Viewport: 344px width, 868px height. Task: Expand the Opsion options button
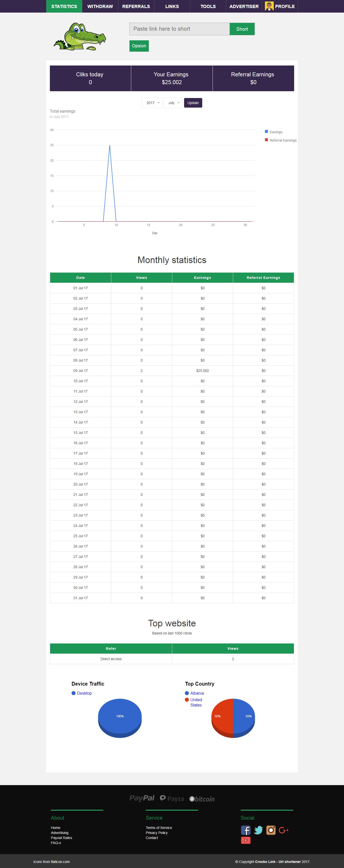pos(139,46)
